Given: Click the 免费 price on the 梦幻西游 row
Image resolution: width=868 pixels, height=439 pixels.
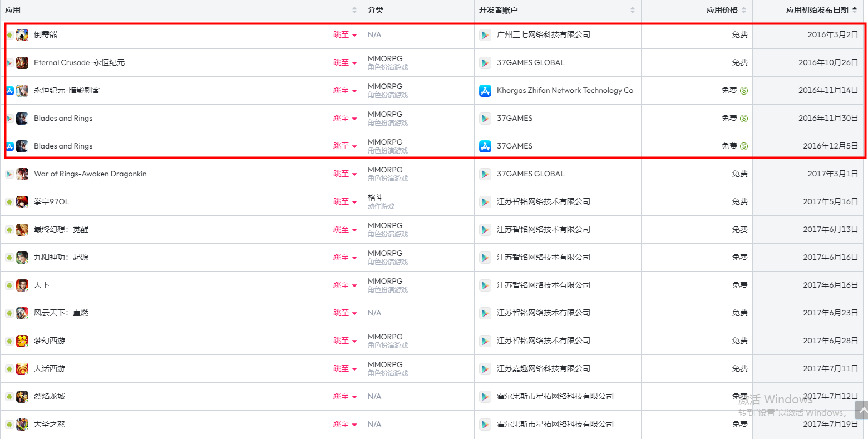Looking at the screenshot, I should tap(740, 341).
